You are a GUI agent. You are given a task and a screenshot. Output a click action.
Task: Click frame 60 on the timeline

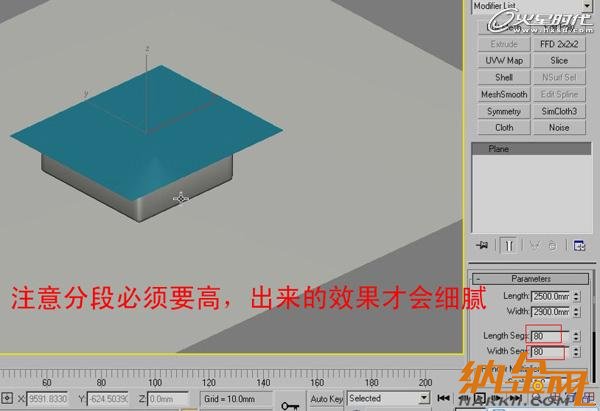(47, 382)
